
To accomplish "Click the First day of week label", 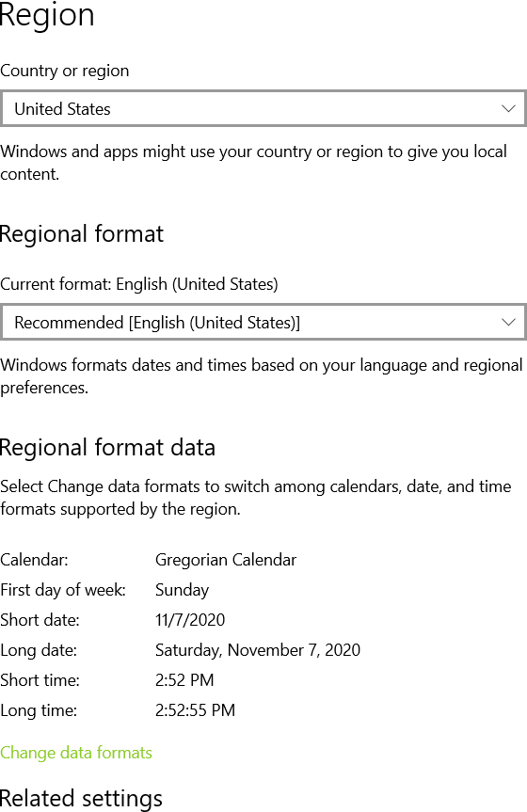I will [63, 590].
